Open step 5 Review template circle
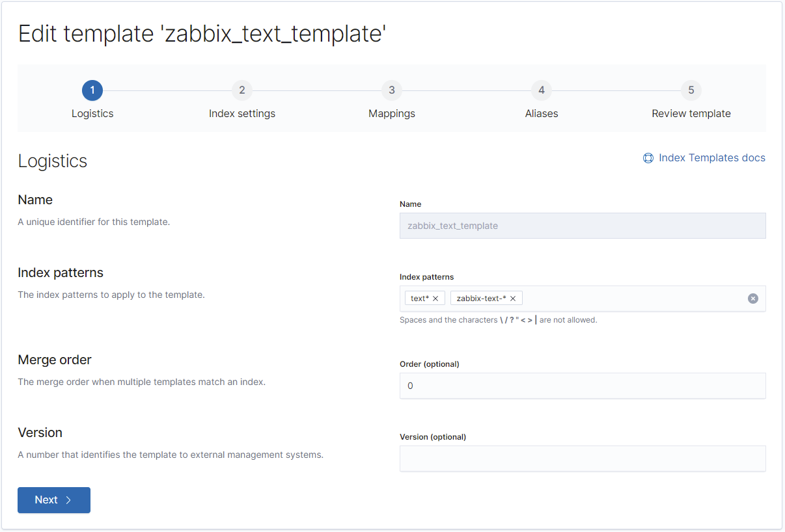The image size is (785, 532). (x=691, y=90)
